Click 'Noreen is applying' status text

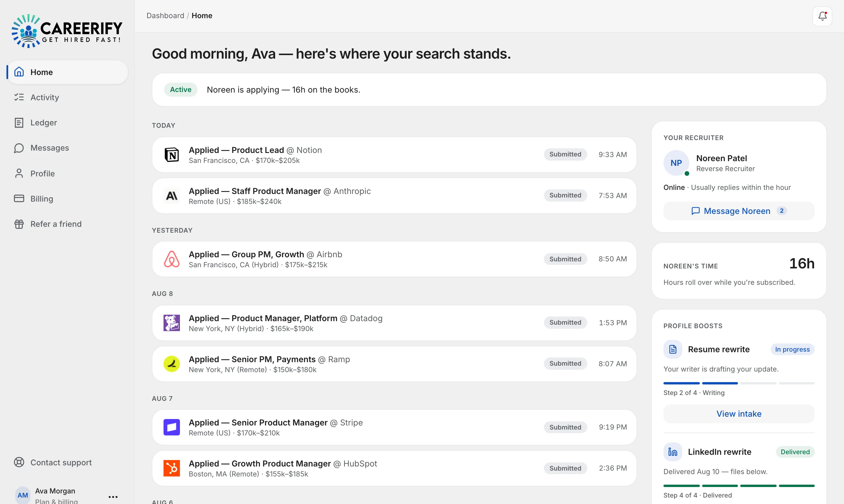(283, 90)
